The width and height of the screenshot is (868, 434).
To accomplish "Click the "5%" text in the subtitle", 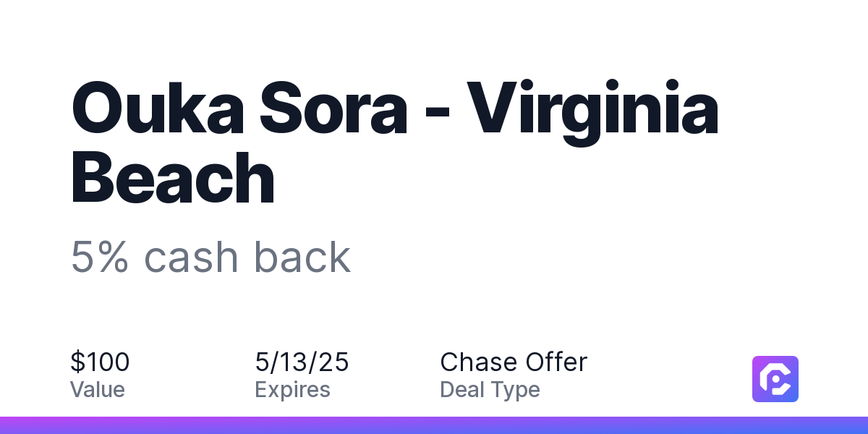I will click(x=100, y=256).
